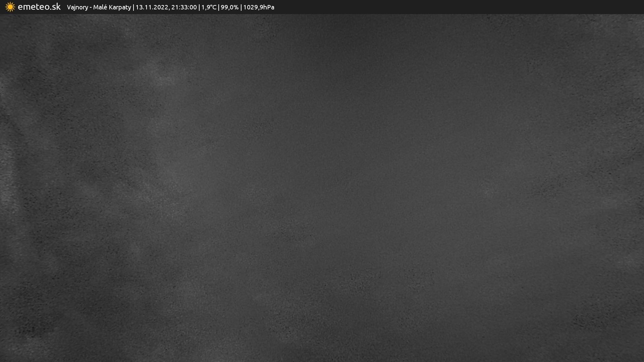Image resolution: width=644 pixels, height=362 pixels.
Task: Open the emeteo.sk site name link
Action: click(x=39, y=7)
